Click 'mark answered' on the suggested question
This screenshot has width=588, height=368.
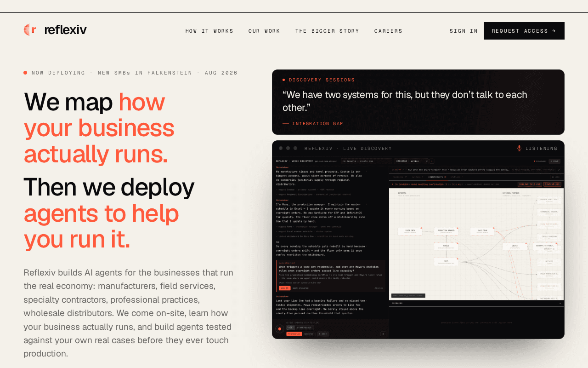point(300,288)
